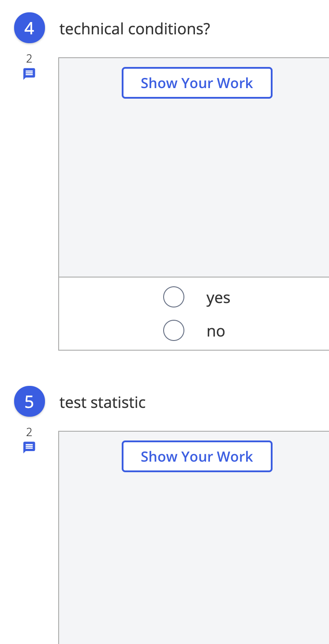Click "Show Your Work" for question 4
The image size is (329, 644).
(197, 82)
